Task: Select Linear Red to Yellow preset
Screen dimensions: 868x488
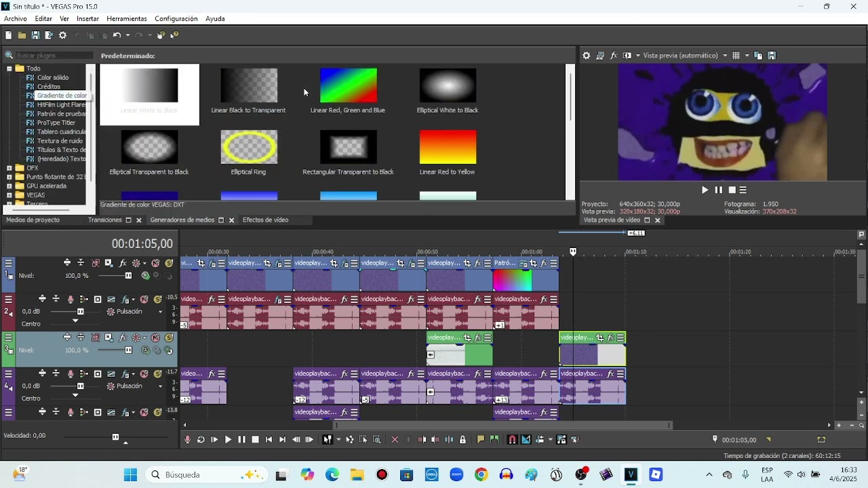Action: pyautogui.click(x=447, y=152)
